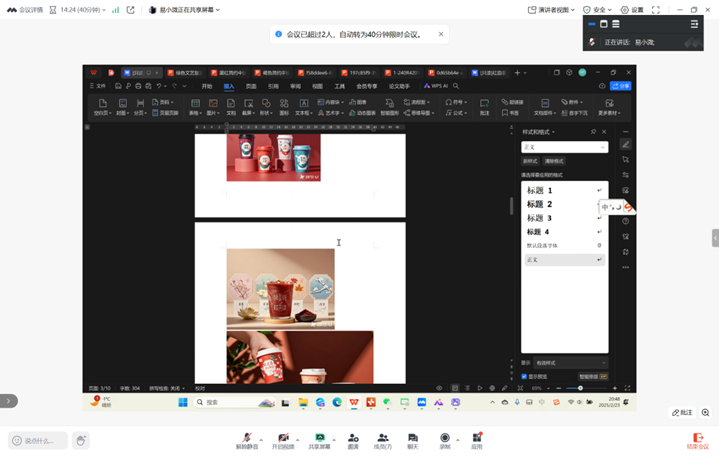Screen dimensions: 719x456
Task: Click the 结束会议 button
Action: (697, 439)
